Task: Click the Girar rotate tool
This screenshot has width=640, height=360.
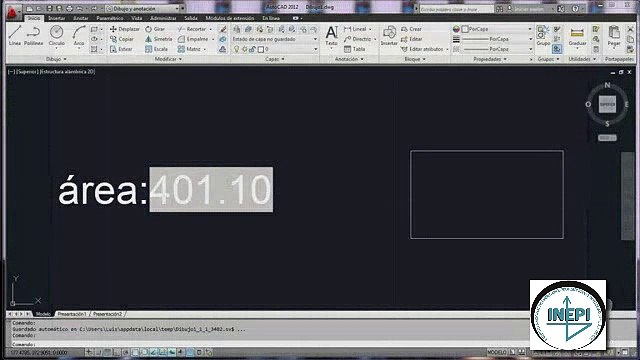Action: tap(155, 29)
